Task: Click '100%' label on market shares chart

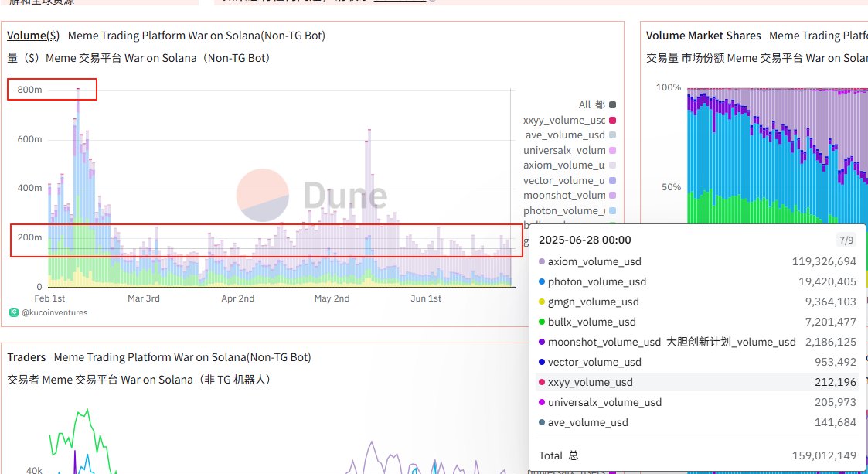Action: [668, 87]
